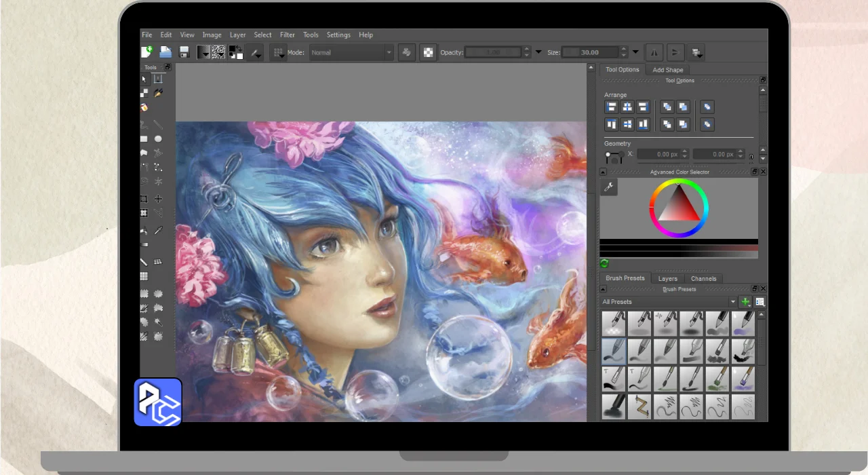Open color selector settings wrench icon

point(609,187)
